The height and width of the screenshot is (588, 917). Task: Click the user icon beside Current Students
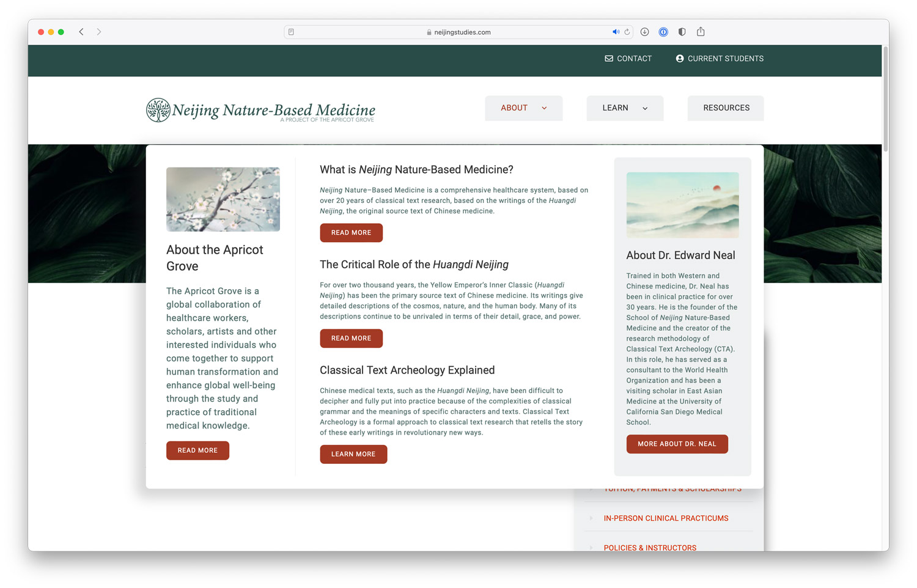click(x=680, y=59)
